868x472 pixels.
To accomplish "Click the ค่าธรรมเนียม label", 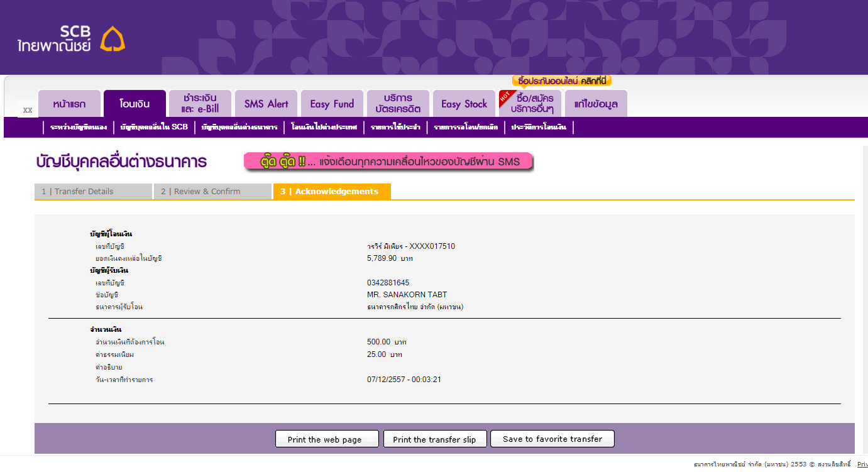I will point(114,354).
